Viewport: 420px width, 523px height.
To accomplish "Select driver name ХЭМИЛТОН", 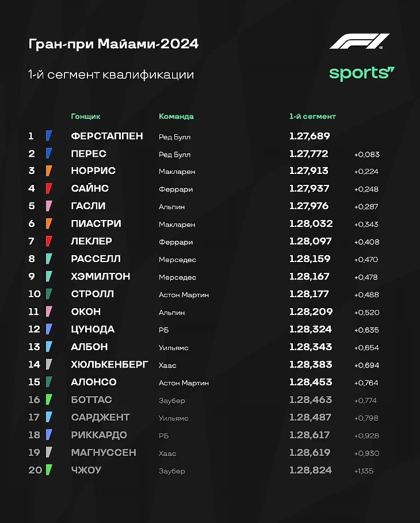I will 101,276.
